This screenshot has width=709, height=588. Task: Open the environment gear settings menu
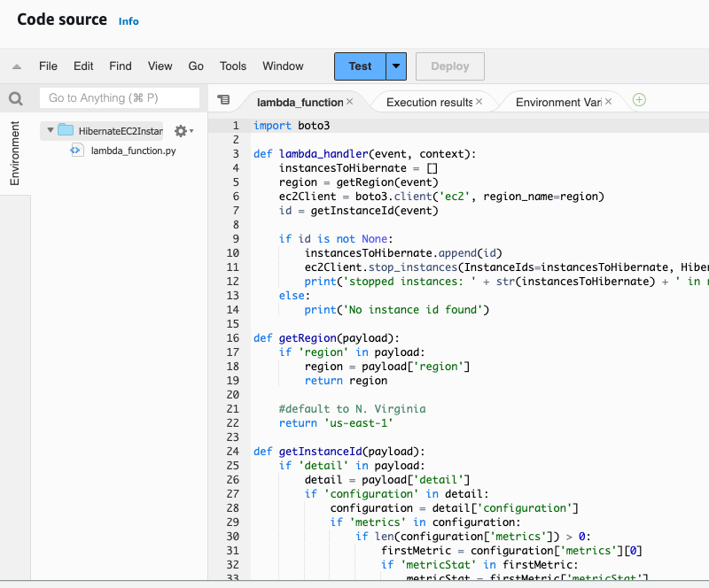[x=182, y=131]
